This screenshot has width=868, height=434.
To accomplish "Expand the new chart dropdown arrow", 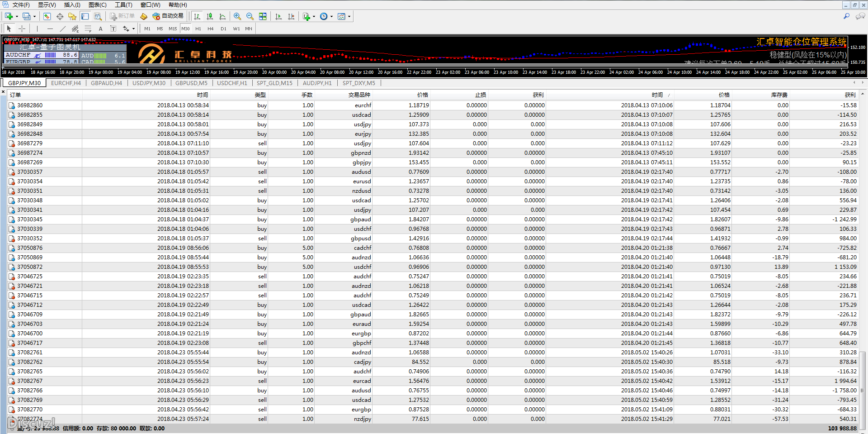I will [x=17, y=16].
